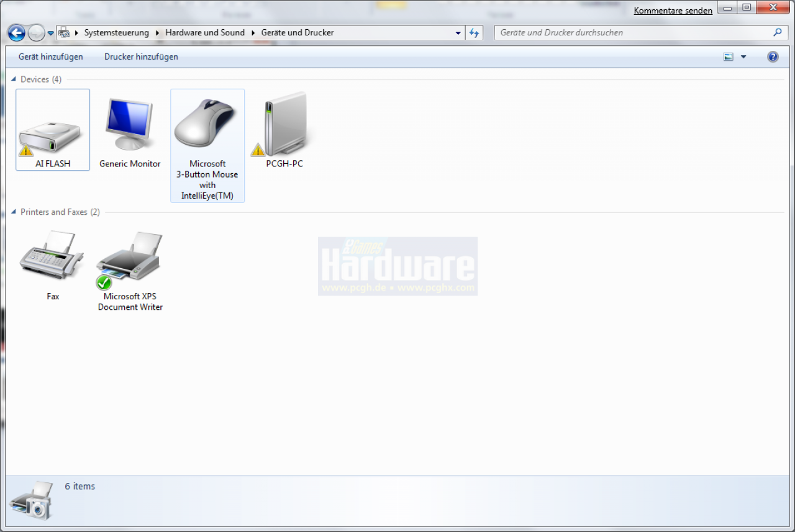Select the Generic Monitor device icon

coord(129,124)
